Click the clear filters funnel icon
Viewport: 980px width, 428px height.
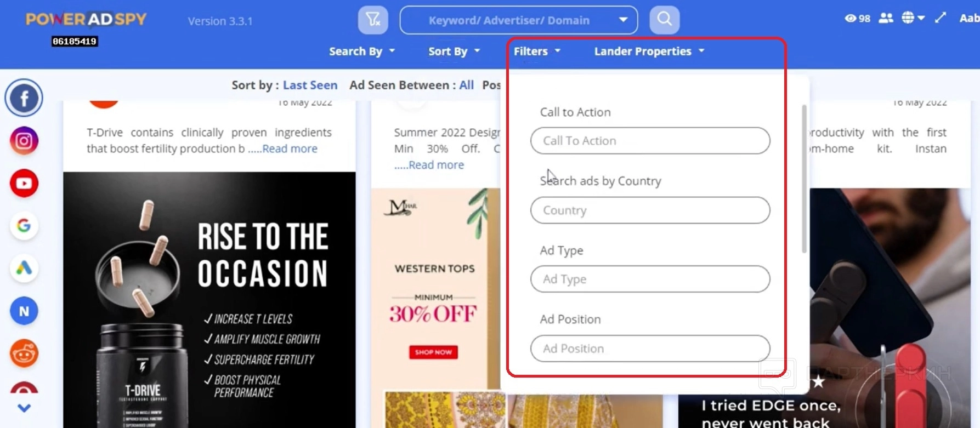click(x=373, y=20)
